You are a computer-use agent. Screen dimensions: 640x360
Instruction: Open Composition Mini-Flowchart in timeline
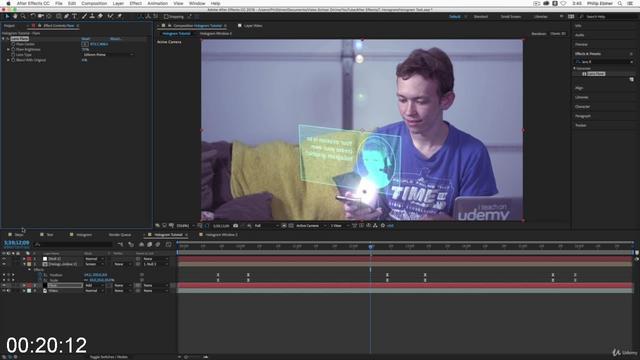point(120,244)
